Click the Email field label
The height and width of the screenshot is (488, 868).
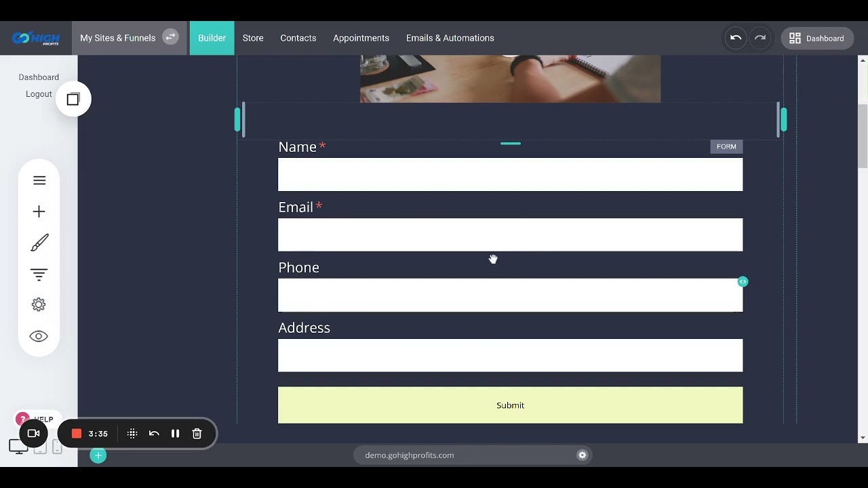296,207
